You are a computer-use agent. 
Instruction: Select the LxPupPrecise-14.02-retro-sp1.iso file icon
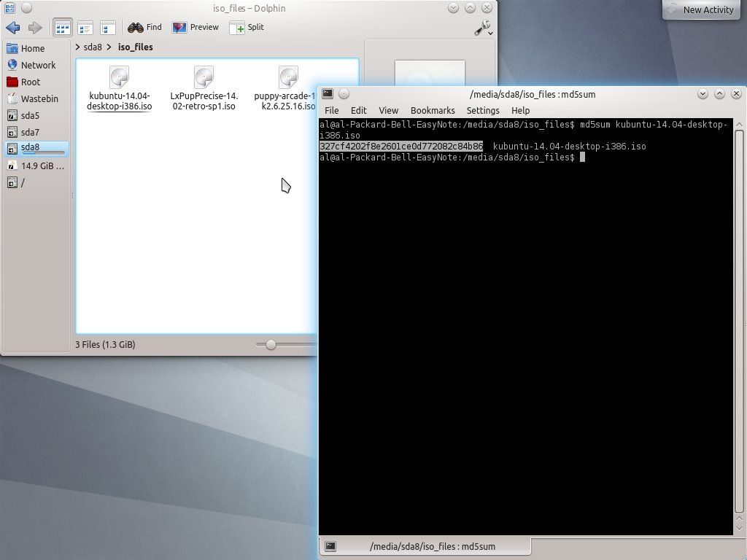(x=204, y=77)
